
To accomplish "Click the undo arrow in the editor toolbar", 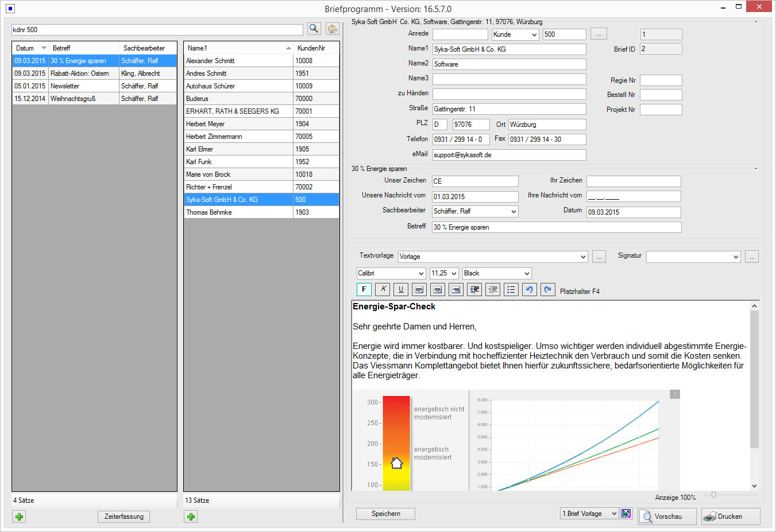I will coord(529,290).
